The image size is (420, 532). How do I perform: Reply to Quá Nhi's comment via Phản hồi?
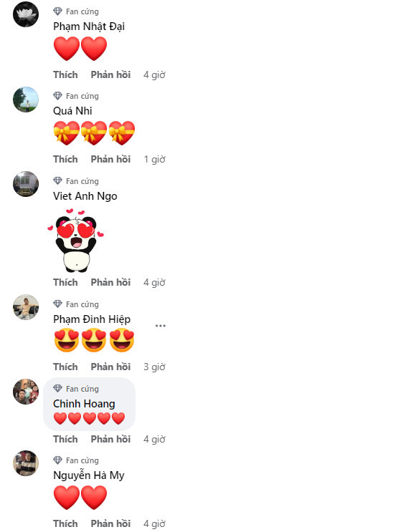(x=110, y=159)
